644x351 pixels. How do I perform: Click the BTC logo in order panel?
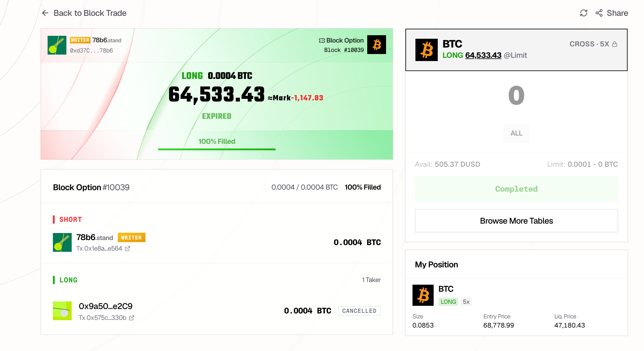pyautogui.click(x=427, y=50)
